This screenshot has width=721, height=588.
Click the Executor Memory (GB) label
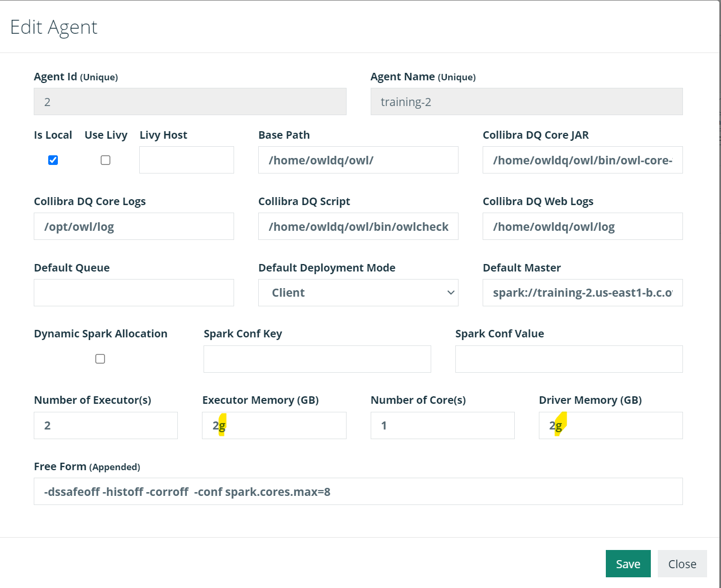point(260,400)
